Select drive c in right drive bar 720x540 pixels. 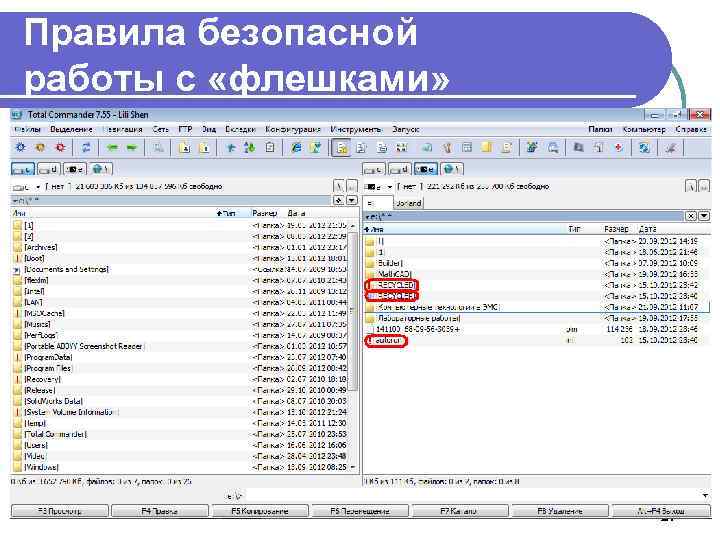click(374, 169)
